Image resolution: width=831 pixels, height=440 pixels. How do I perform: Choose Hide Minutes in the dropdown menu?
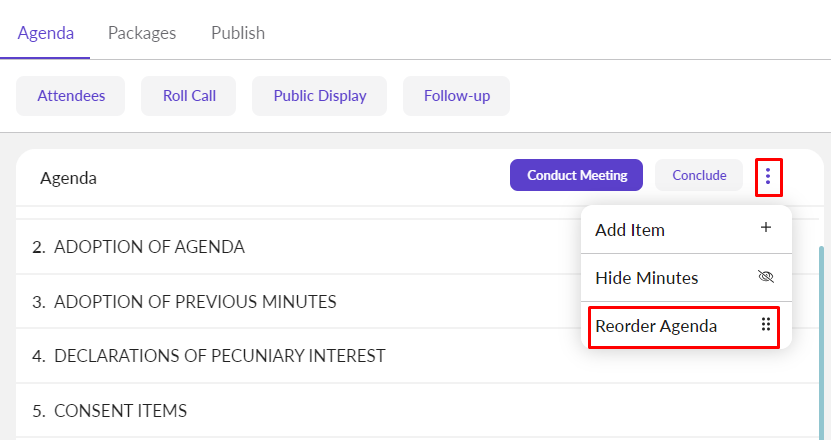tap(647, 278)
